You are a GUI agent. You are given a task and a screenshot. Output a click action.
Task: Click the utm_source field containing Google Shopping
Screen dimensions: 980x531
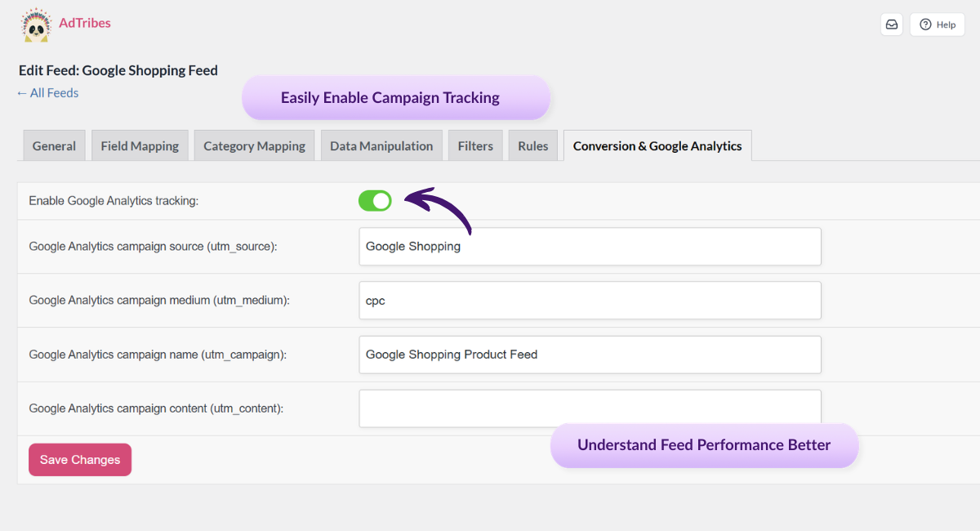point(590,246)
